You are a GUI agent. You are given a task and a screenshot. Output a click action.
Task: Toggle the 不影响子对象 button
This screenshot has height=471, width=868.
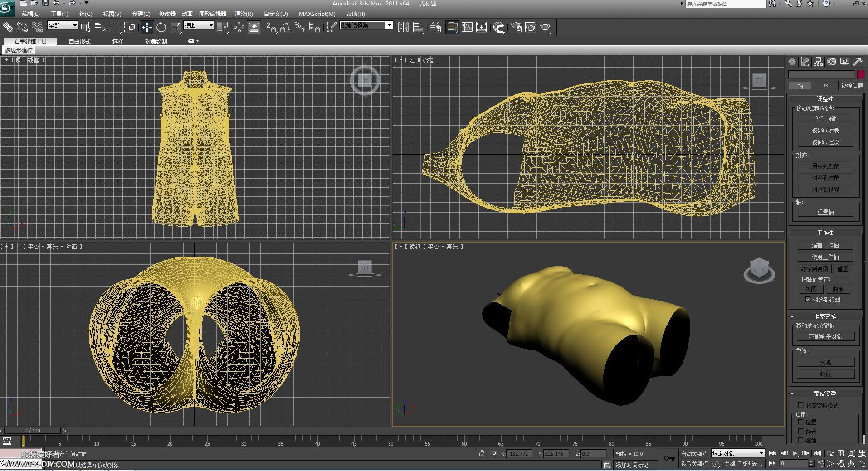tap(825, 336)
